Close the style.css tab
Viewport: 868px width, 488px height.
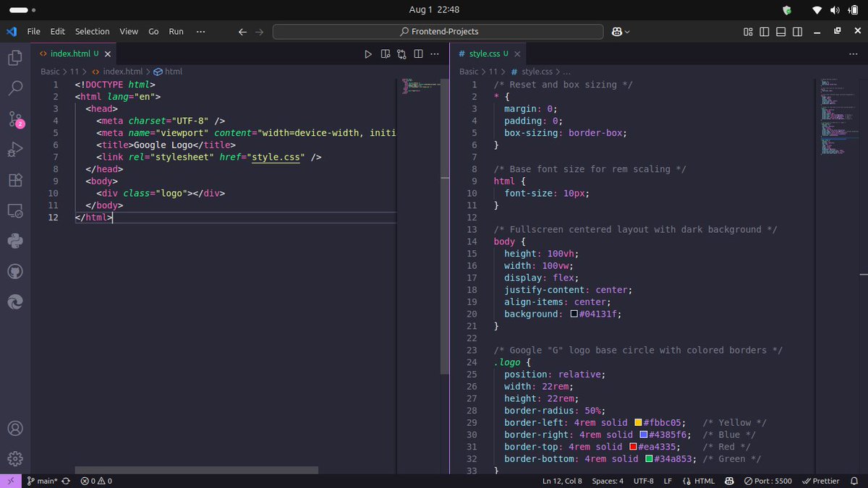click(518, 53)
